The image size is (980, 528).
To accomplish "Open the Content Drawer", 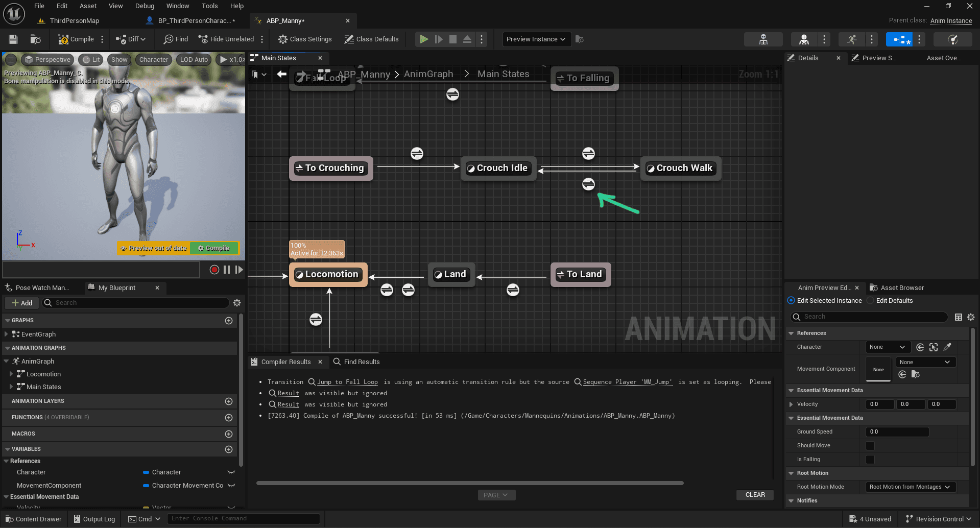I will [33, 519].
